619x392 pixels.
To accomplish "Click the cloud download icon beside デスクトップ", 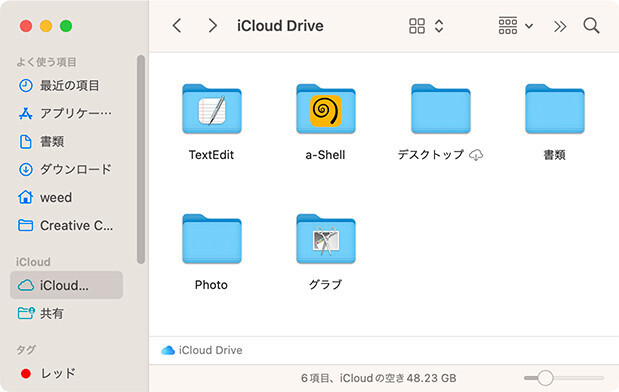I will (476, 155).
